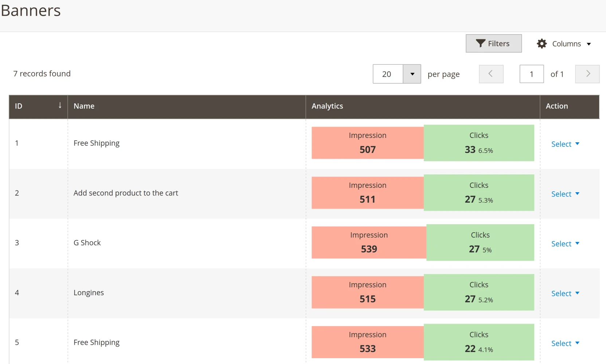Click the Columns gear icon
Viewport: 606px width, 364px height.
542,43
